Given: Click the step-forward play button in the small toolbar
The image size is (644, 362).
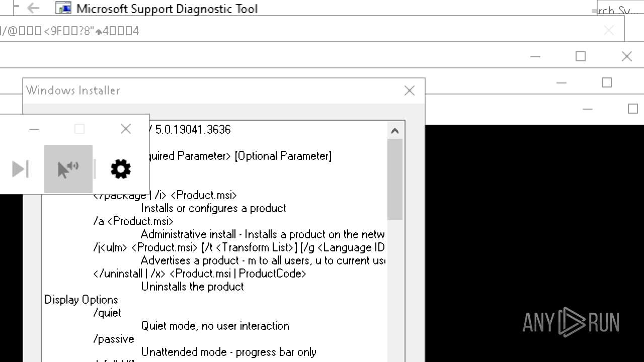Looking at the screenshot, I should click(x=21, y=169).
